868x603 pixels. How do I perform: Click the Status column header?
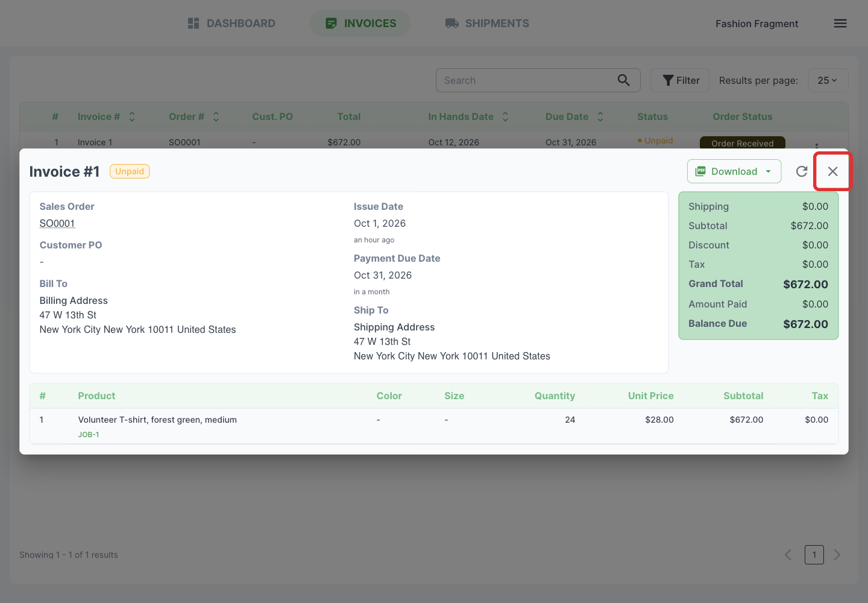tap(652, 116)
